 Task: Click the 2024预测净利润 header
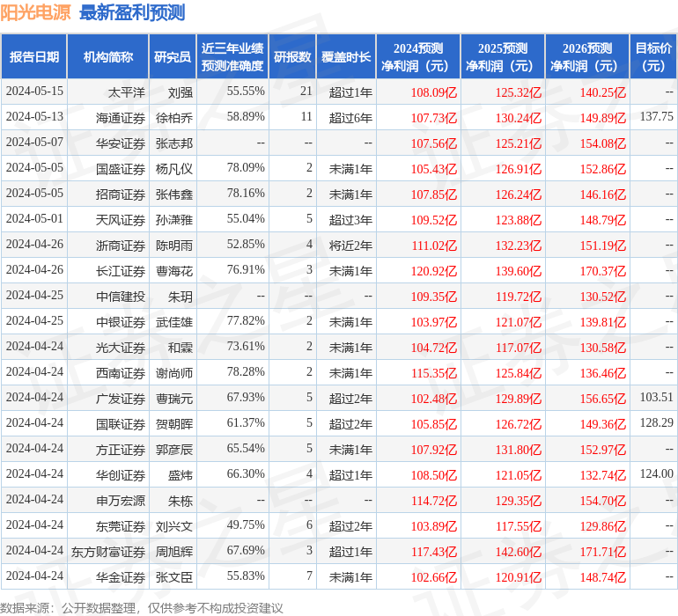pos(418,56)
